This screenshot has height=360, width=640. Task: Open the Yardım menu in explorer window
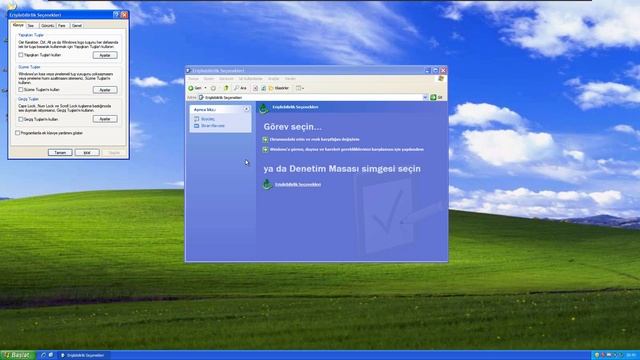point(290,79)
